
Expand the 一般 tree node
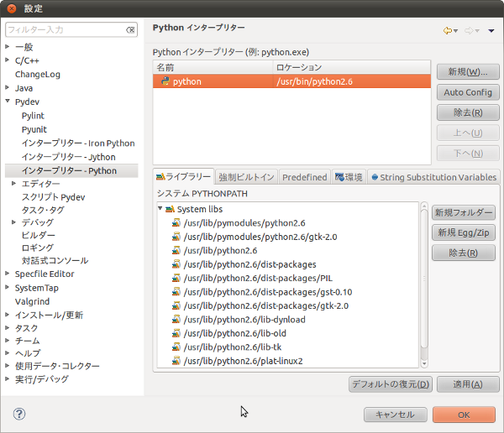[8, 47]
